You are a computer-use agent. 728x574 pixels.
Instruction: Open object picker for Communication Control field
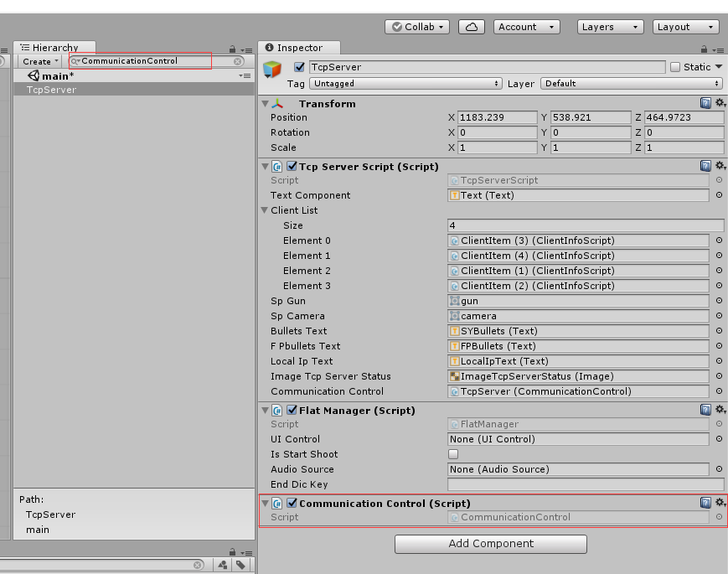tap(719, 391)
